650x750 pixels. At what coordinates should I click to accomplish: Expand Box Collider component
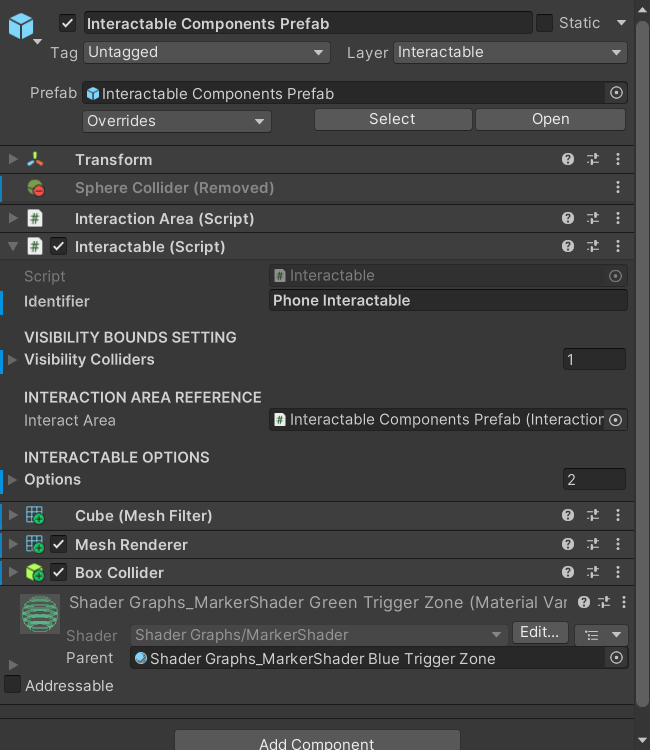13,572
